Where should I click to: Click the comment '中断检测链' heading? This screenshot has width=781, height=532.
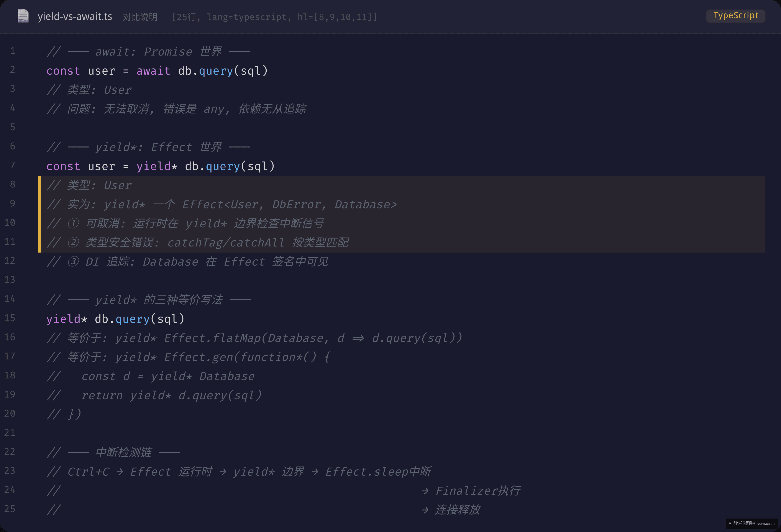click(113, 453)
